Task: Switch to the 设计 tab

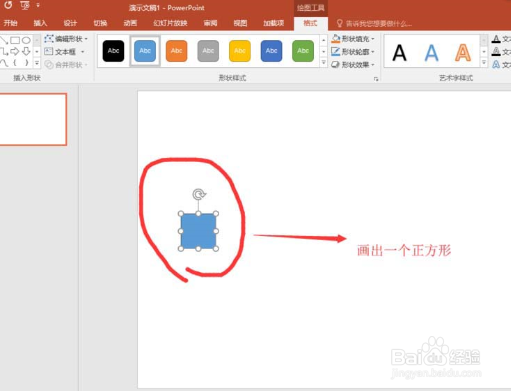Action: [70, 23]
